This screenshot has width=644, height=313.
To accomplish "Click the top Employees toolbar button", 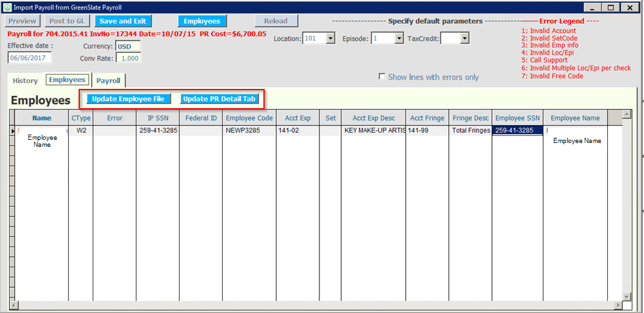I will coord(202,21).
